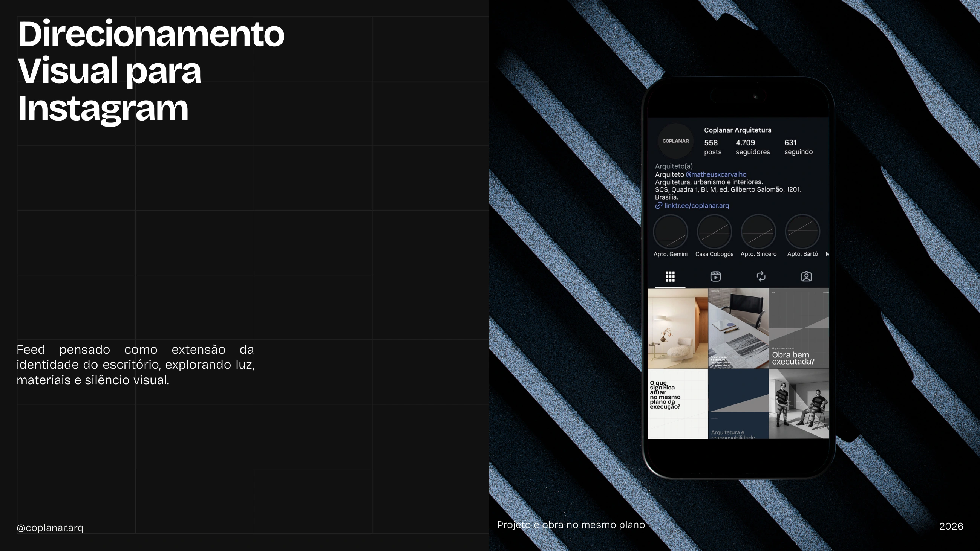Open the posts grid tab icon
Viewport: 980px width, 551px height.
coord(670,276)
